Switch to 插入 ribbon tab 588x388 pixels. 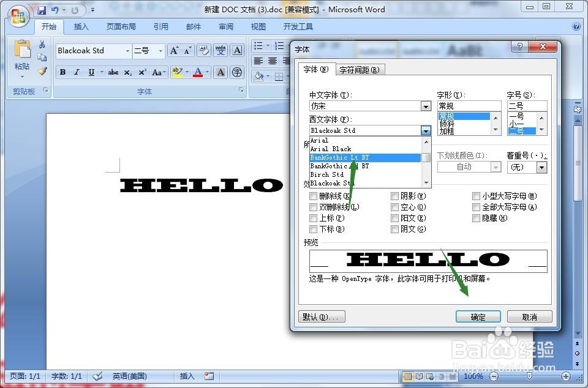(81, 26)
